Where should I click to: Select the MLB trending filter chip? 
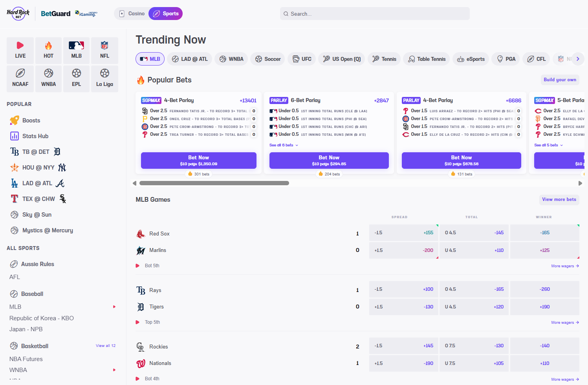pyautogui.click(x=150, y=59)
